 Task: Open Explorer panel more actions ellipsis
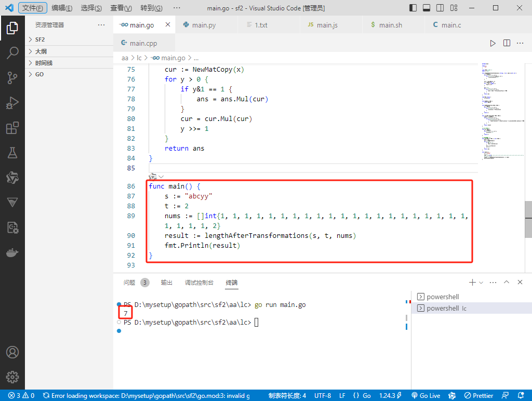point(101,25)
